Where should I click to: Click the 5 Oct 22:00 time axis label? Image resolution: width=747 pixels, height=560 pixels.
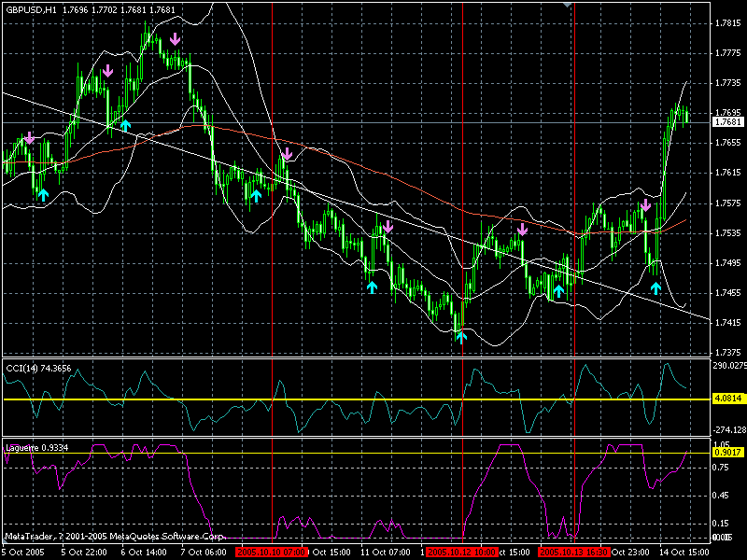click(x=83, y=553)
